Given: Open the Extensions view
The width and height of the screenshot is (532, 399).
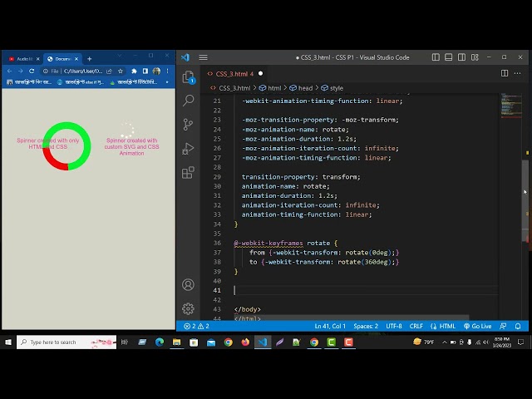Looking at the screenshot, I should 189,172.
